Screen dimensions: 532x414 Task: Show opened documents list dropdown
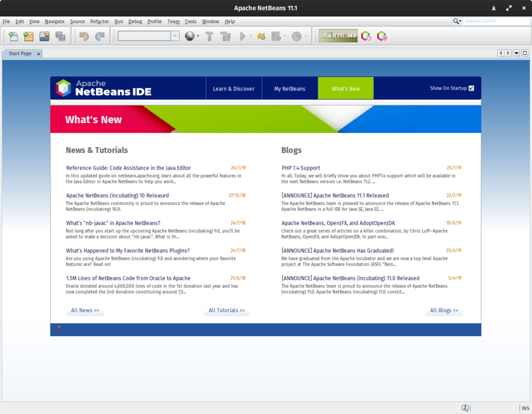pyautogui.click(x=516, y=53)
